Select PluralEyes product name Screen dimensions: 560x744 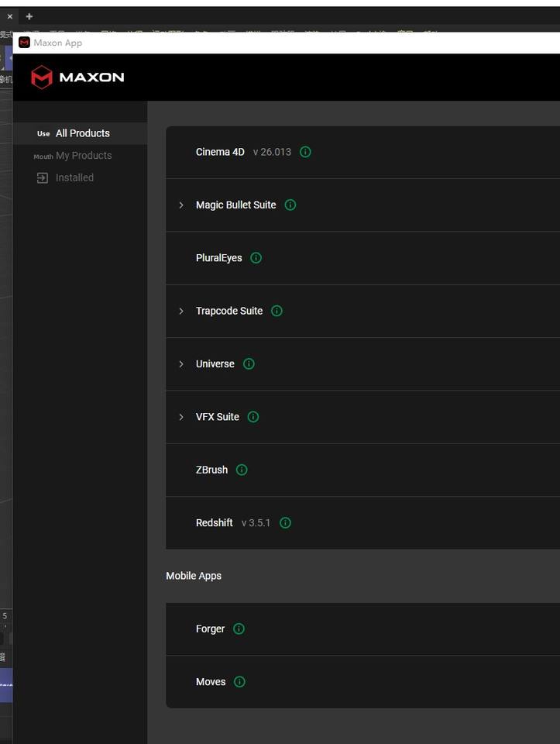(219, 258)
